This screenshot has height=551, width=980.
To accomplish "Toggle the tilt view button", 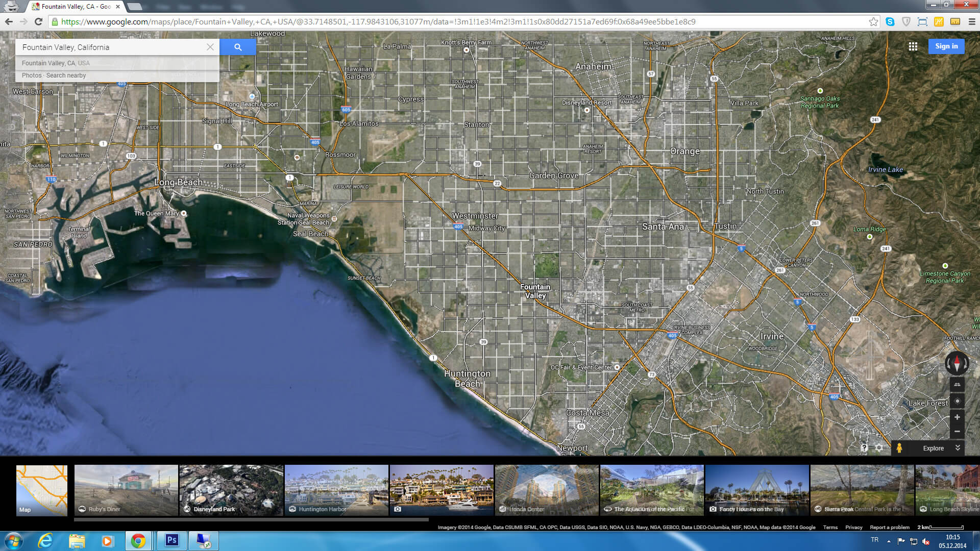I will 957,385.
